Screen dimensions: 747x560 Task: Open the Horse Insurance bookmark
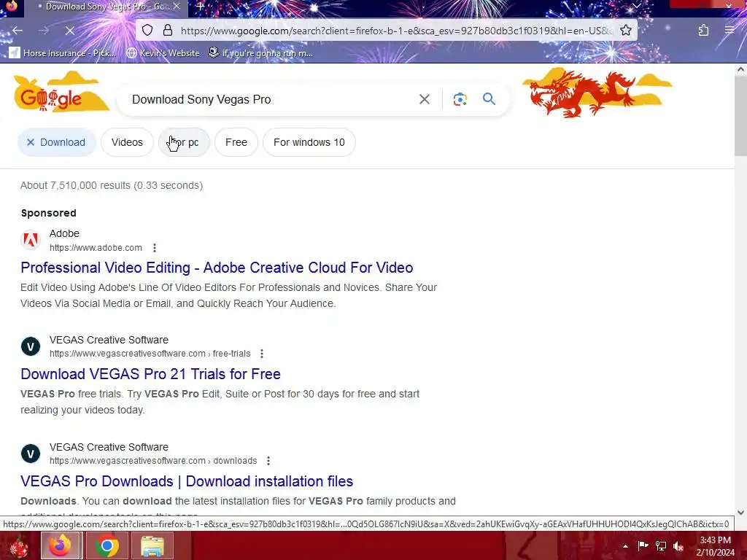(63, 52)
